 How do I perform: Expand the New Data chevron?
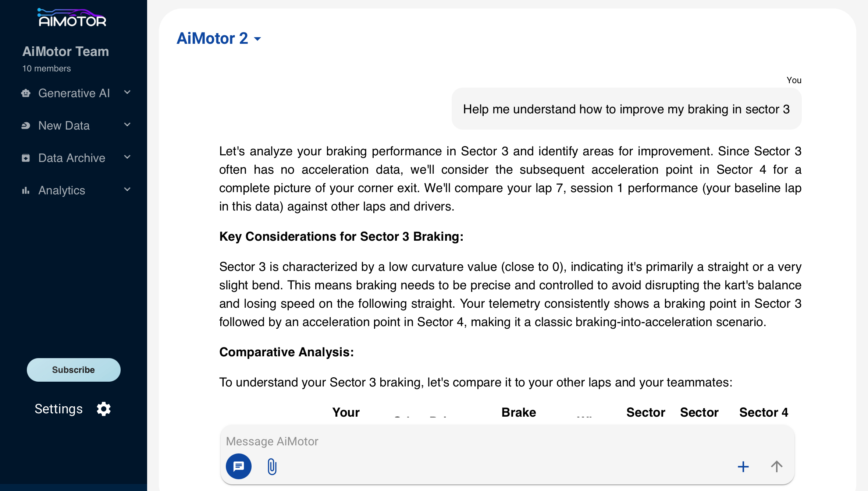pyautogui.click(x=127, y=125)
